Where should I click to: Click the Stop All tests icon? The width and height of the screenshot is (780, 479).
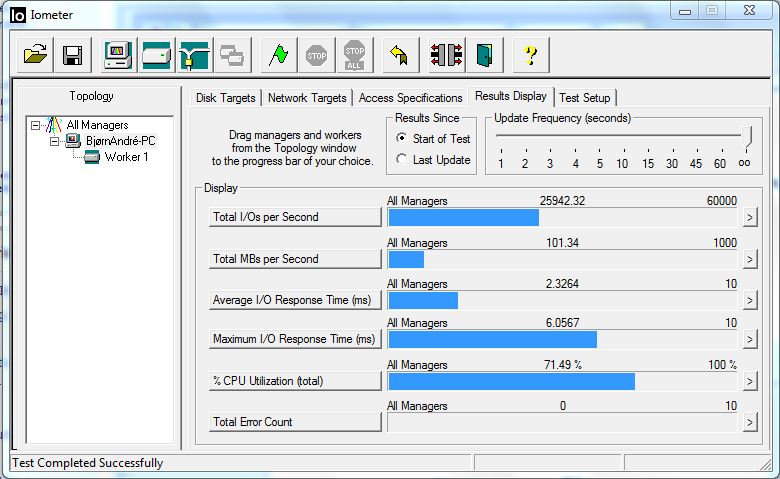pyautogui.click(x=355, y=55)
